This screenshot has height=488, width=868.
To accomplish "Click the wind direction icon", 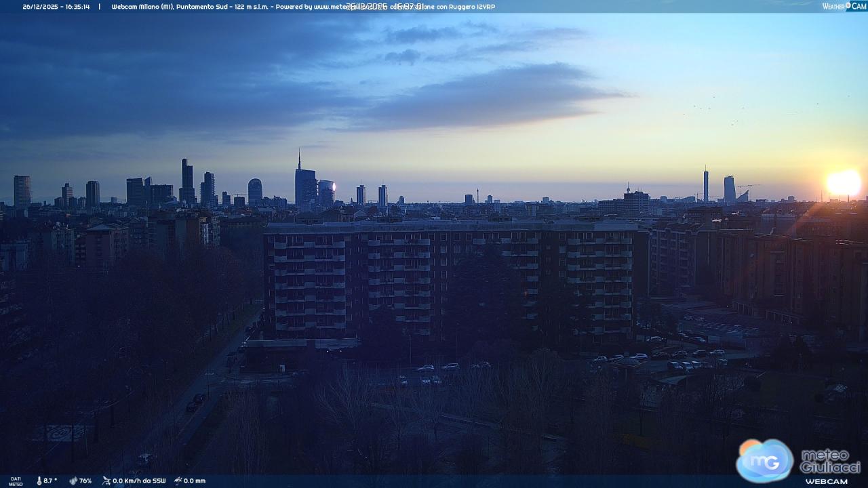I will click(106, 481).
